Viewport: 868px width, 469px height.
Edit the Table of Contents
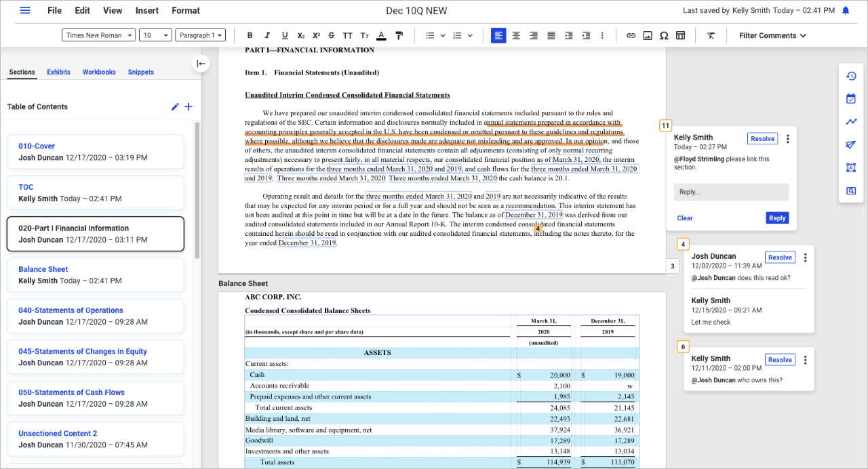click(175, 106)
